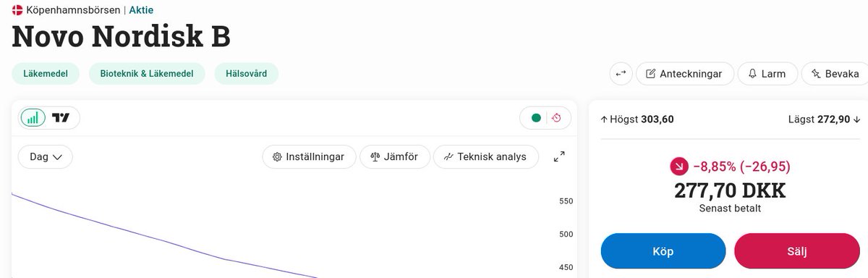
Task: Expand chart to fullscreen
Action: [x=559, y=157]
